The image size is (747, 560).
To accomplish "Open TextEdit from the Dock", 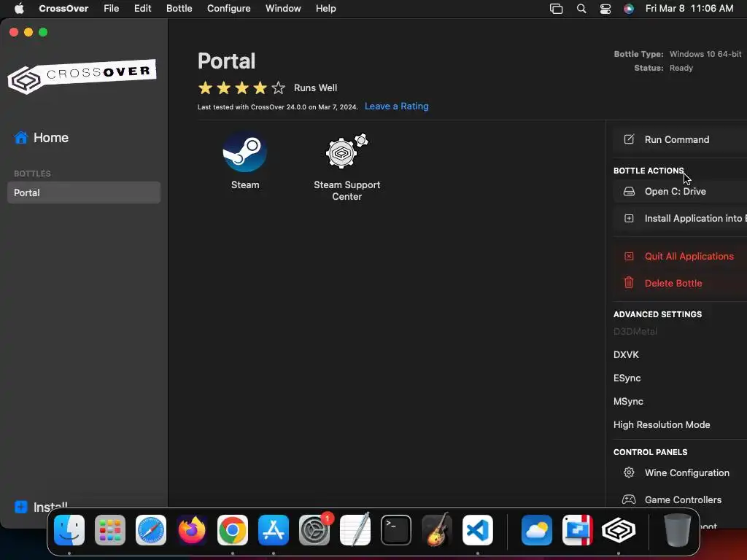I will coord(355,530).
